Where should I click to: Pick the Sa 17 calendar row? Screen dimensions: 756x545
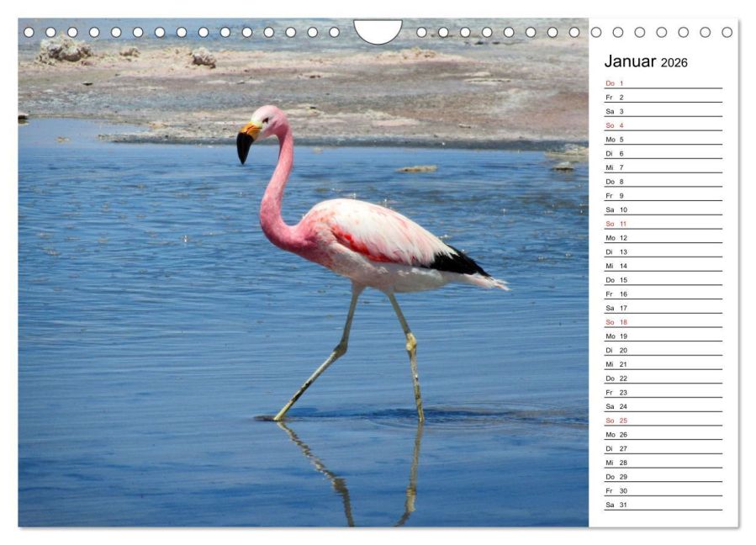(663, 308)
